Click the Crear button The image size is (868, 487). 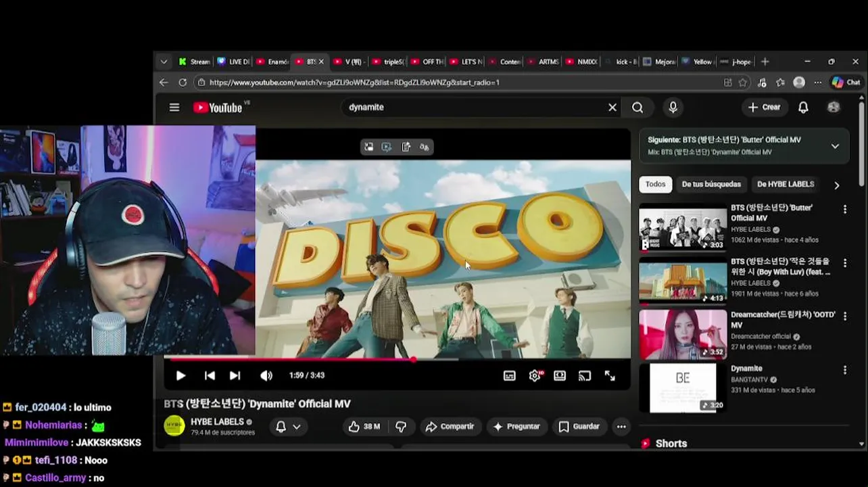765,107
